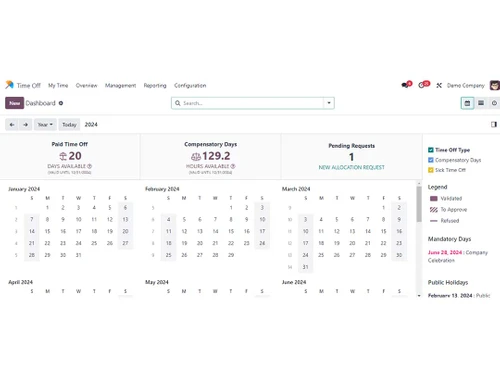Screen dimensions: 500x375
Task: Click the May 2024 month heading
Action: pos(157,282)
